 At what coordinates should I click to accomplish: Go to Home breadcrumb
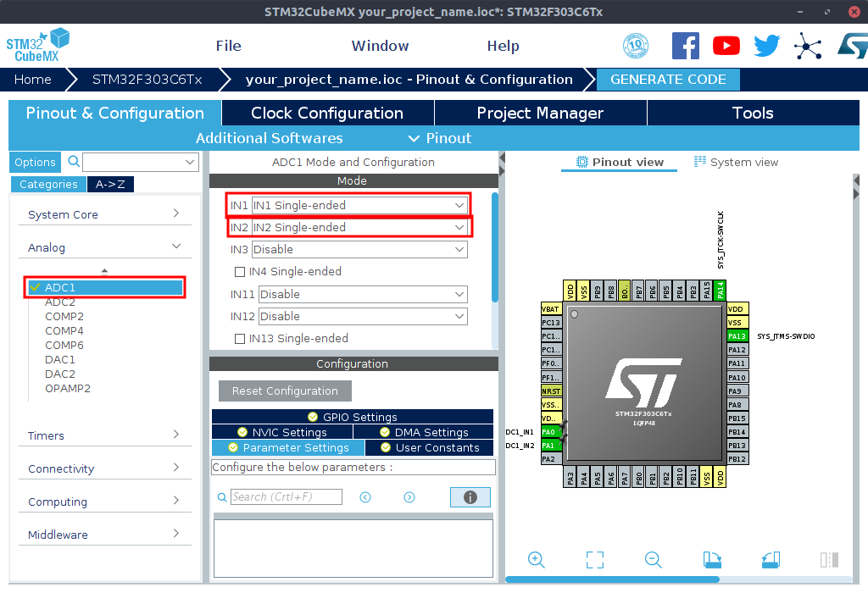coord(33,80)
